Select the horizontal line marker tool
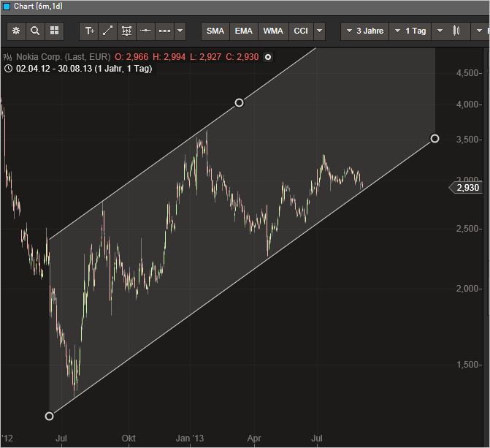Screen dimensions: 490x448 point(145,31)
